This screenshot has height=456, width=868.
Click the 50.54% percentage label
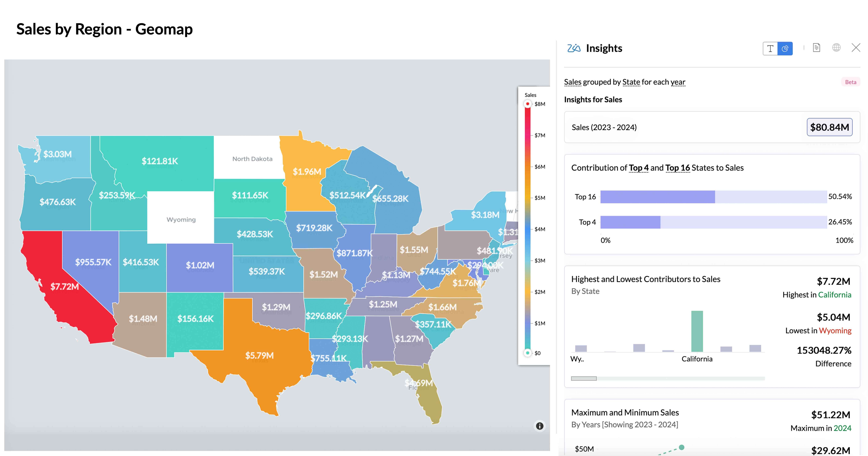click(x=840, y=196)
